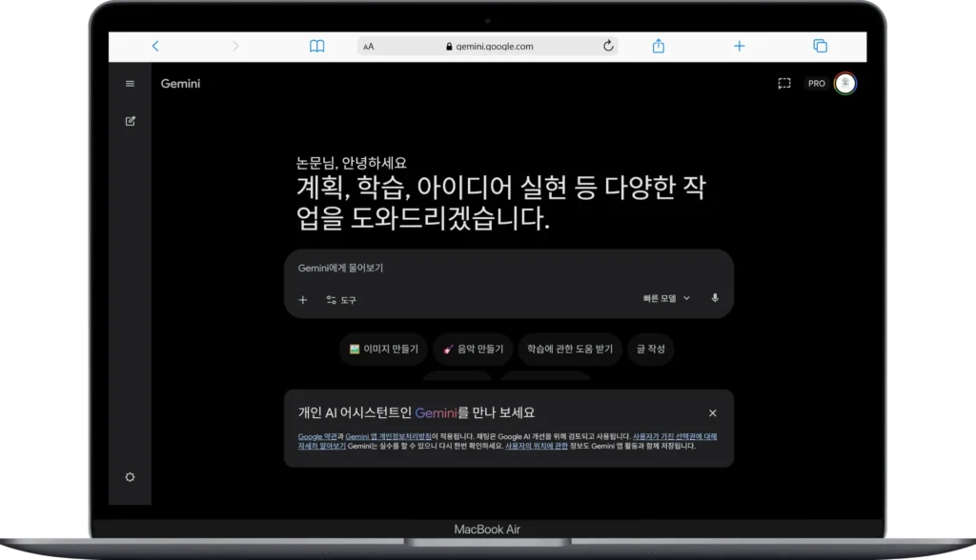Screen dimensions: 976x560
Task: Expand the 빠른 모델 model dropdown
Action: pyautogui.click(x=666, y=299)
